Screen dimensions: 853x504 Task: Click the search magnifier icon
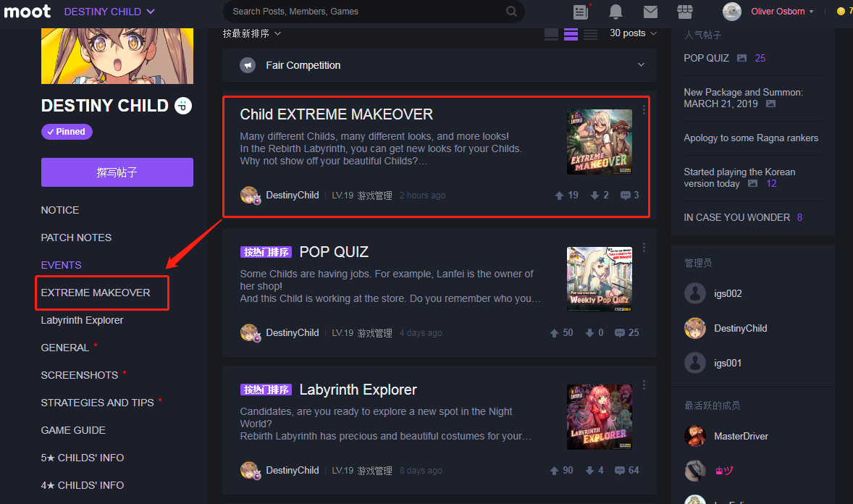click(x=511, y=12)
